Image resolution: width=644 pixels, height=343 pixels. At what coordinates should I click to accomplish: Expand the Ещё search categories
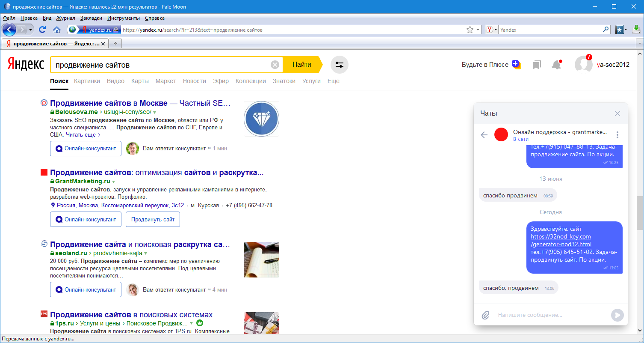[334, 81]
